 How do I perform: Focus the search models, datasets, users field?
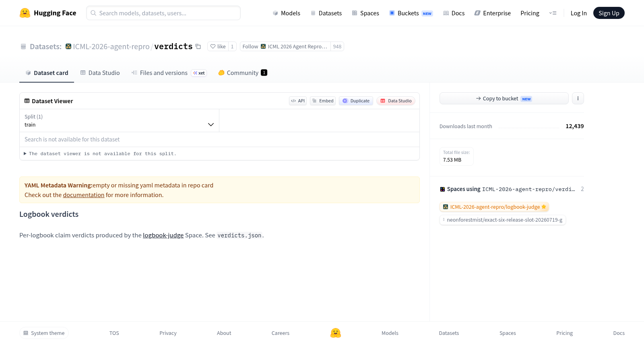tap(163, 13)
